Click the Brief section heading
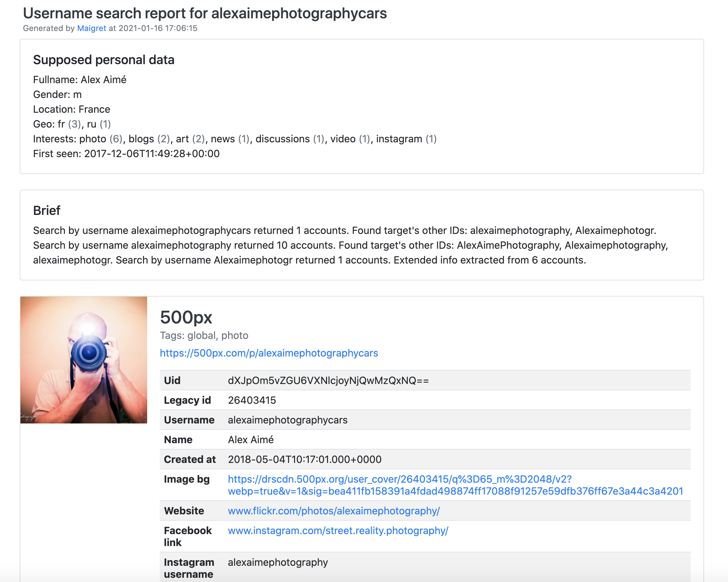Screen dimensions: 728x582 coord(46,211)
